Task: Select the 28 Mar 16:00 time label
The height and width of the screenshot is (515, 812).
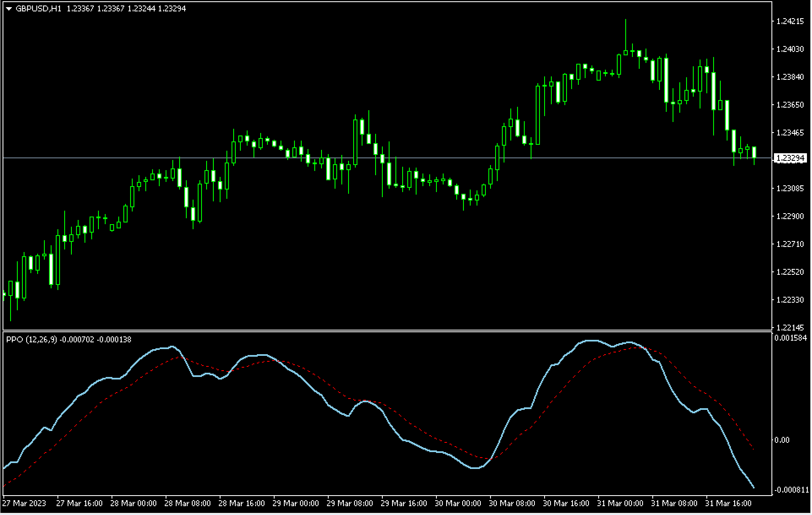Action: tap(242, 504)
